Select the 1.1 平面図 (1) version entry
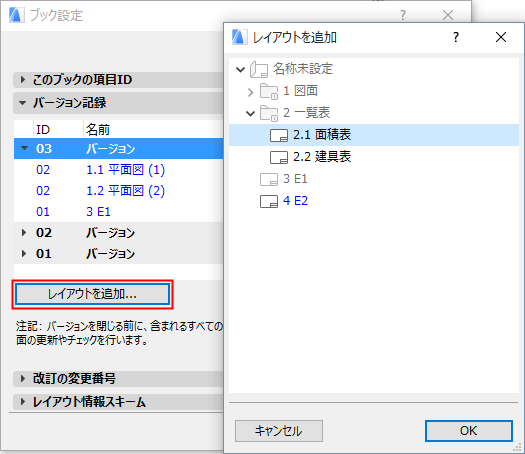The width and height of the screenshot is (525, 454). (x=118, y=170)
